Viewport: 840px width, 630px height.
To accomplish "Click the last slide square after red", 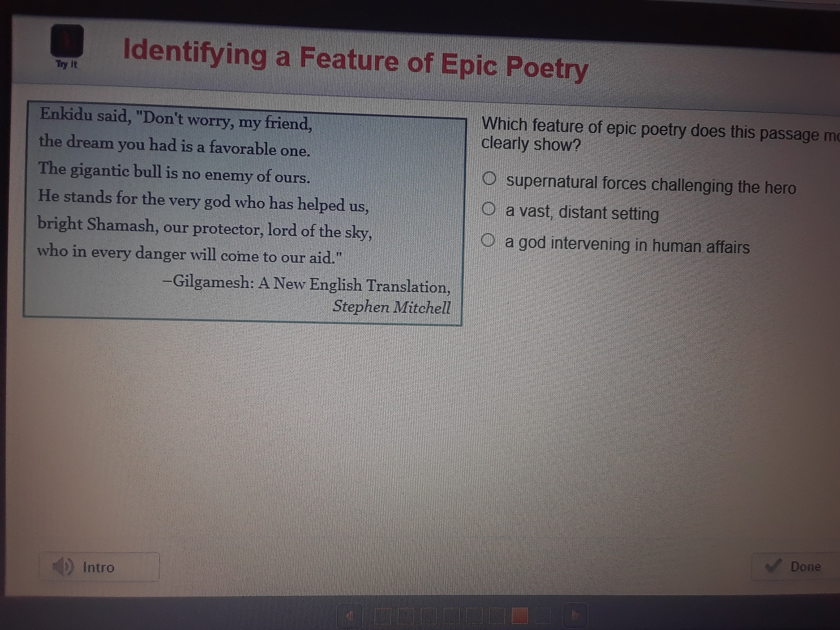I will click(x=543, y=616).
